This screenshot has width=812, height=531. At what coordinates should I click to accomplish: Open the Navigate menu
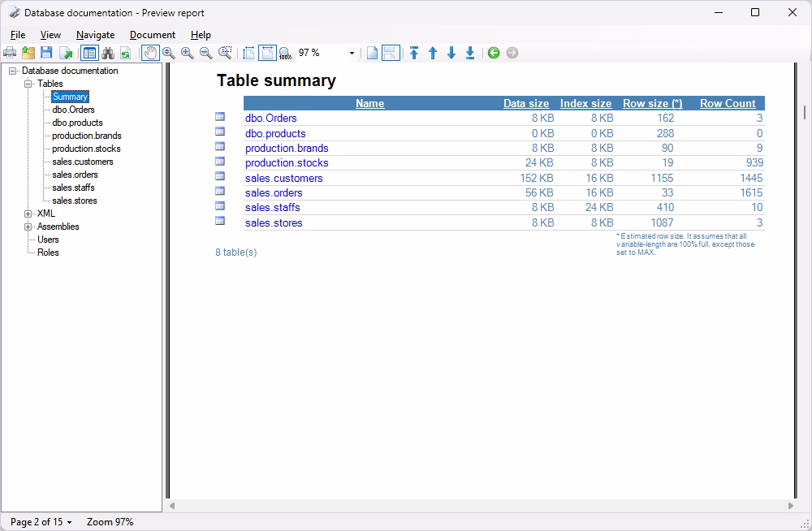pos(95,35)
